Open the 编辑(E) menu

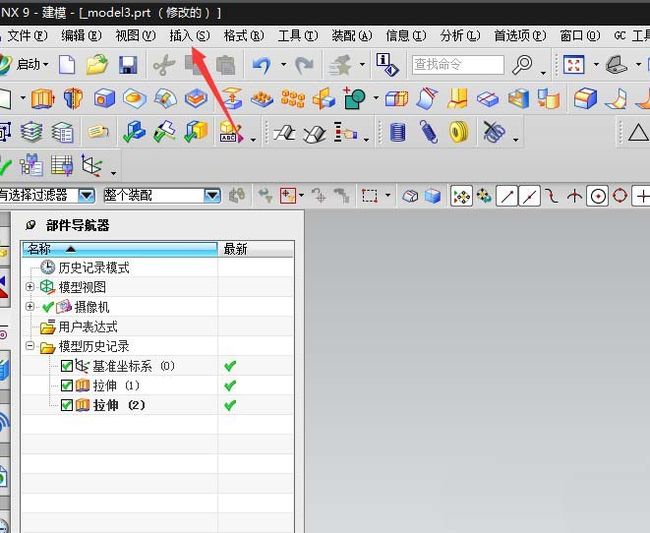(81, 36)
